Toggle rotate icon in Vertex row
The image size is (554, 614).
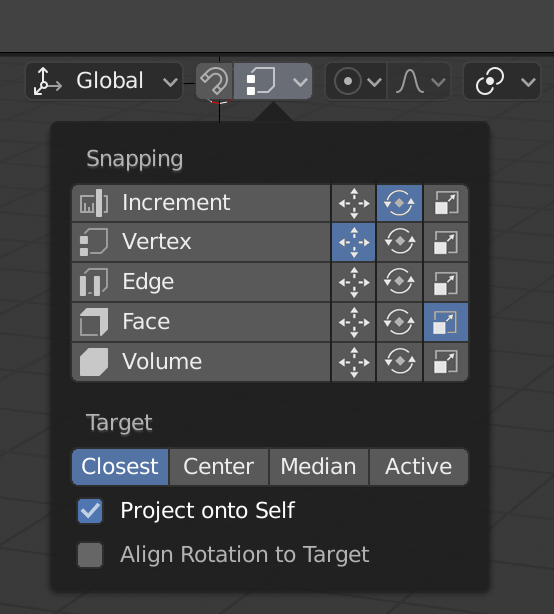[399, 242]
